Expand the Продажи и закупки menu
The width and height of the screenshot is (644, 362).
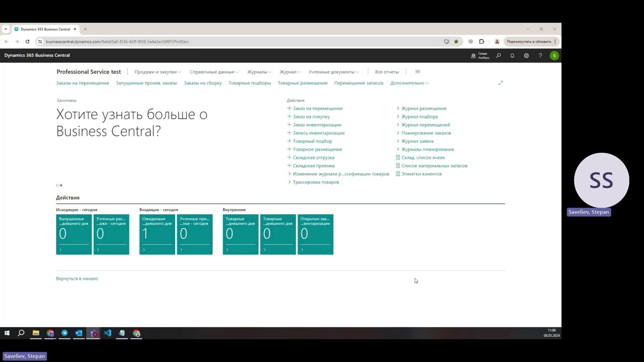click(x=157, y=72)
